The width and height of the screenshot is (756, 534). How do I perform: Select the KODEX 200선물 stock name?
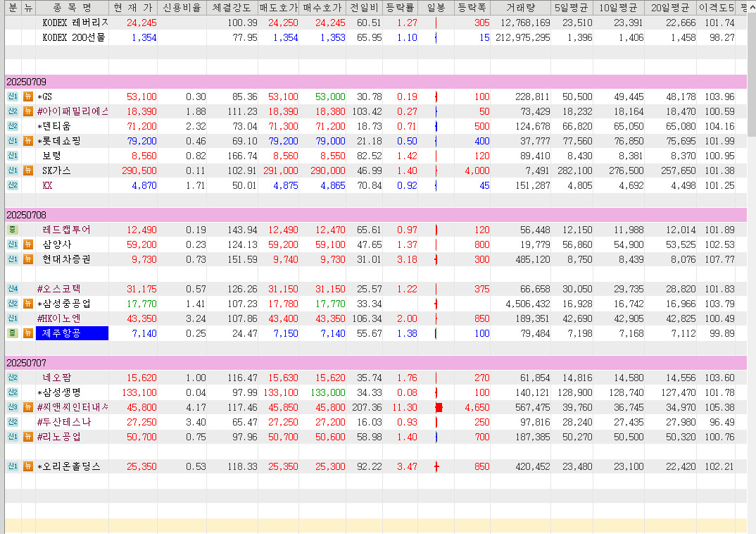click(74, 37)
